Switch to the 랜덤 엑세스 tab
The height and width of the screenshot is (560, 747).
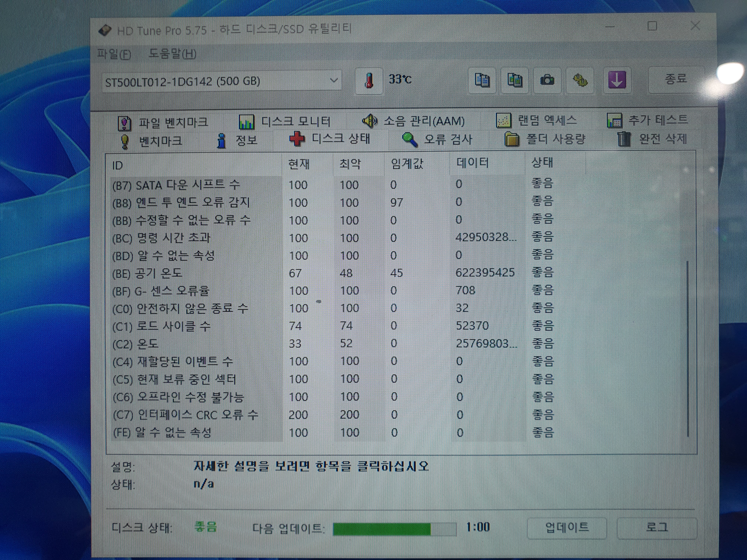536,120
